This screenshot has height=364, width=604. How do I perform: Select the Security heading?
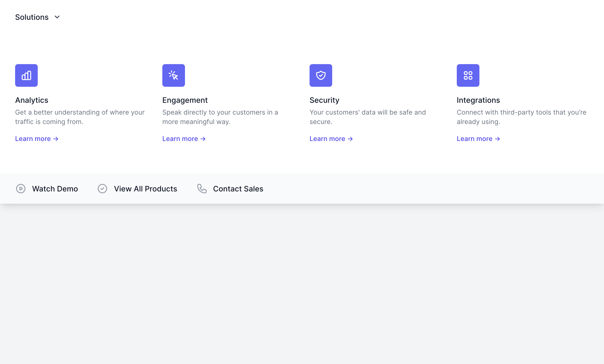(324, 100)
